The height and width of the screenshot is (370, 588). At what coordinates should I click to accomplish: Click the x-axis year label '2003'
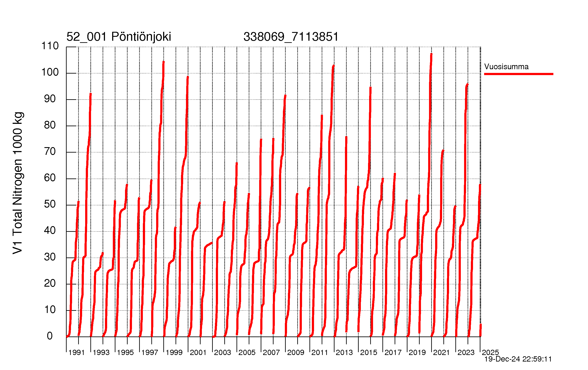pyautogui.click(x=222, y=352)
